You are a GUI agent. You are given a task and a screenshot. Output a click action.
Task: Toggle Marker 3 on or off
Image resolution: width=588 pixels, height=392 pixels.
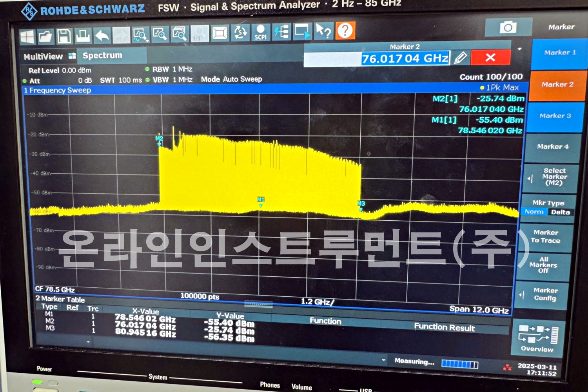(555, 116)
